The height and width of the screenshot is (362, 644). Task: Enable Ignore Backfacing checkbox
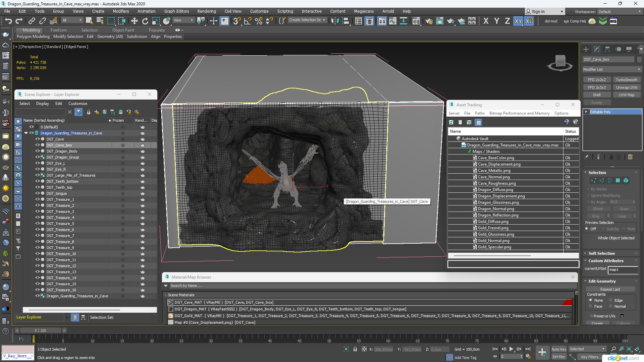(589, 195)
